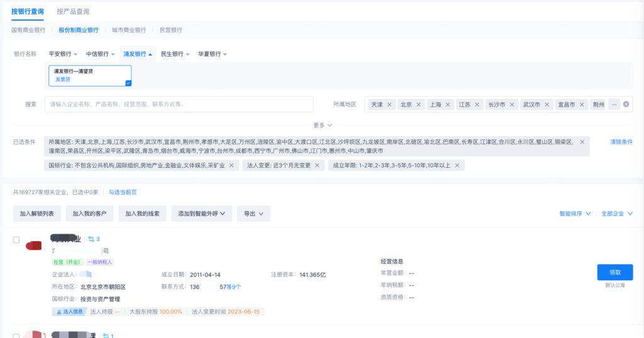Open the 智能排序 sort dropdown
This screenshot has height=338, width=644.
point(575,214)
